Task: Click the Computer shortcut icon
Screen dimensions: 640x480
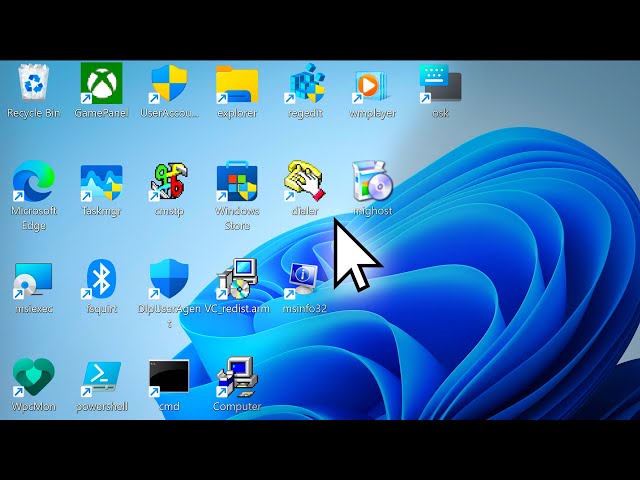Action: click(x=237, y=377)
